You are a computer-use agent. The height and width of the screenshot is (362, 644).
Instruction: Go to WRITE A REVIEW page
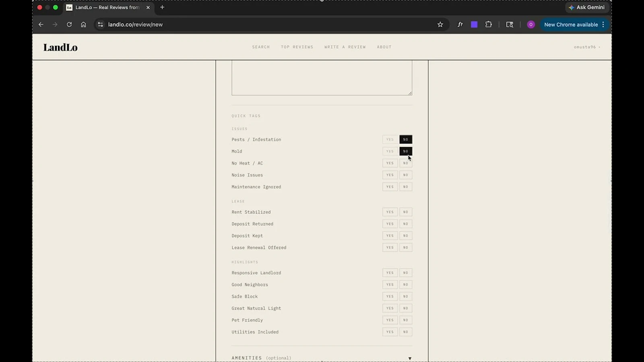[345, 47]
